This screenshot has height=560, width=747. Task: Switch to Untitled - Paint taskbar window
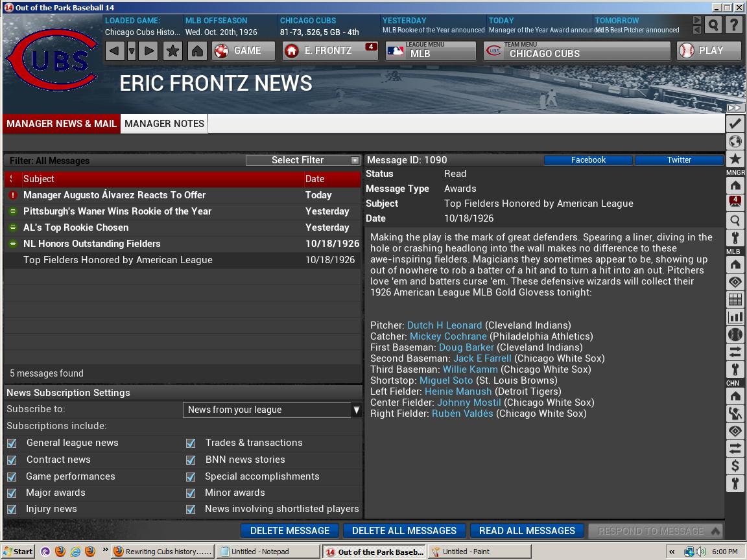point(479,552)
